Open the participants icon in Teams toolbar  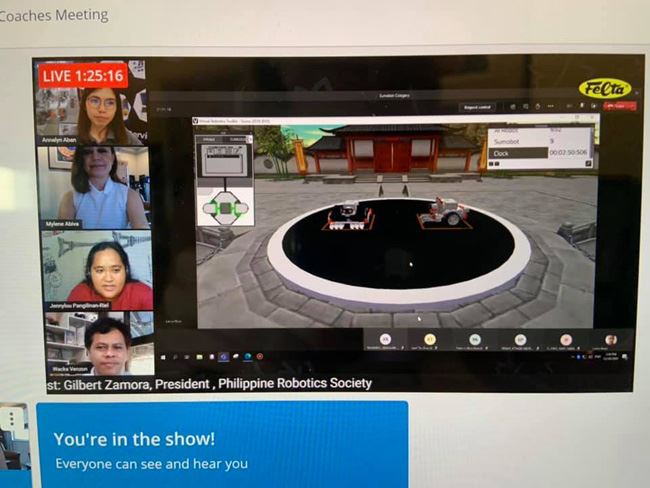click(x=513, y=107)
